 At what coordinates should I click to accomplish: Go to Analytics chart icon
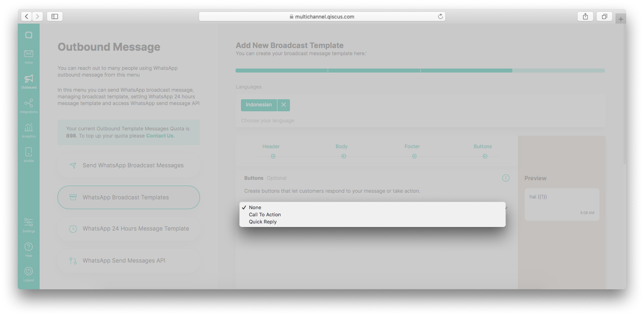(29, 128)
